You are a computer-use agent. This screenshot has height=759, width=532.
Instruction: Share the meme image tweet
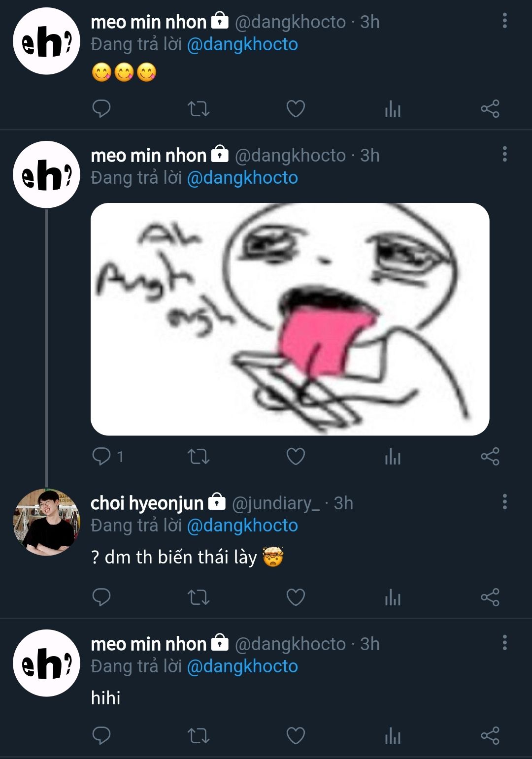(x=490, y=456)
